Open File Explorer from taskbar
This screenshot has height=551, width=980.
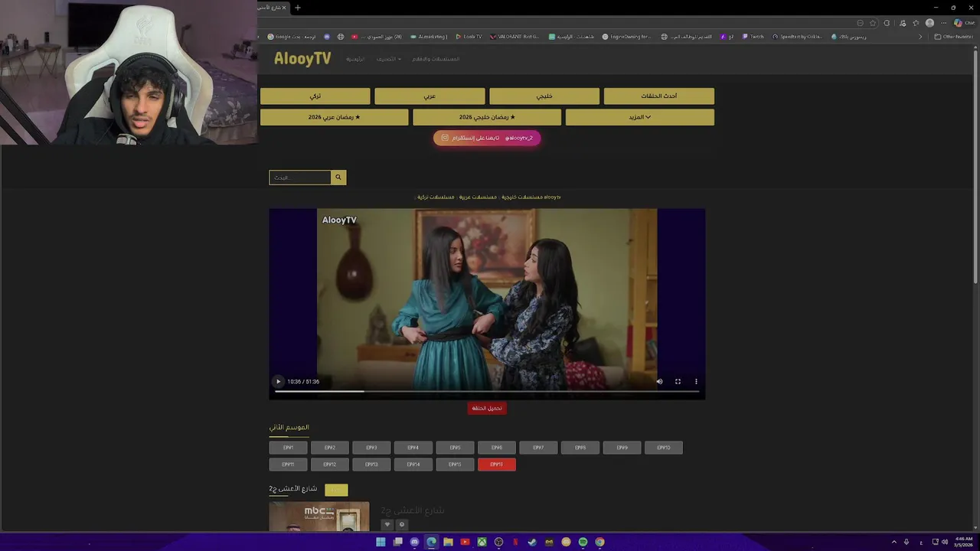pos(448,542)
